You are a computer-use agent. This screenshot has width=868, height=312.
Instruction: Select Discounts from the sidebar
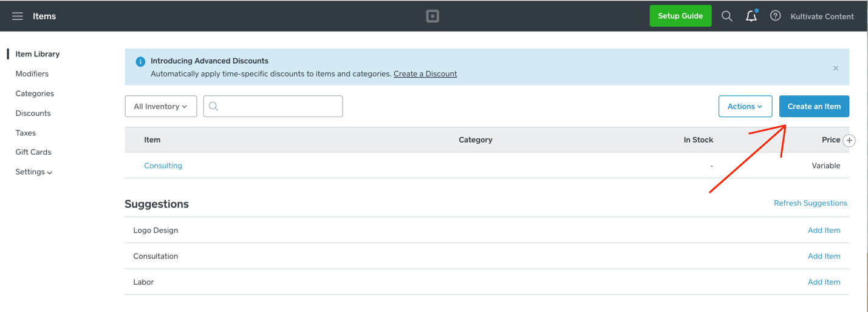[x=33, y=113]
